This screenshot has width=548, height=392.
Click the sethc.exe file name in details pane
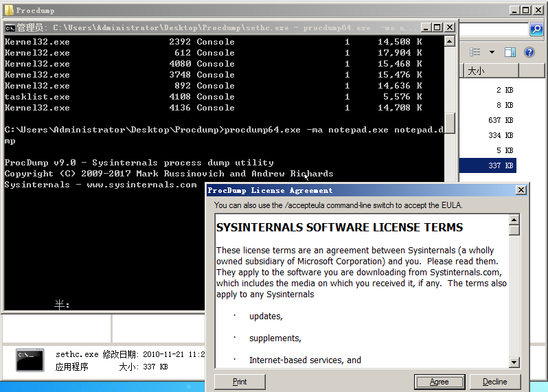point(77,354)
